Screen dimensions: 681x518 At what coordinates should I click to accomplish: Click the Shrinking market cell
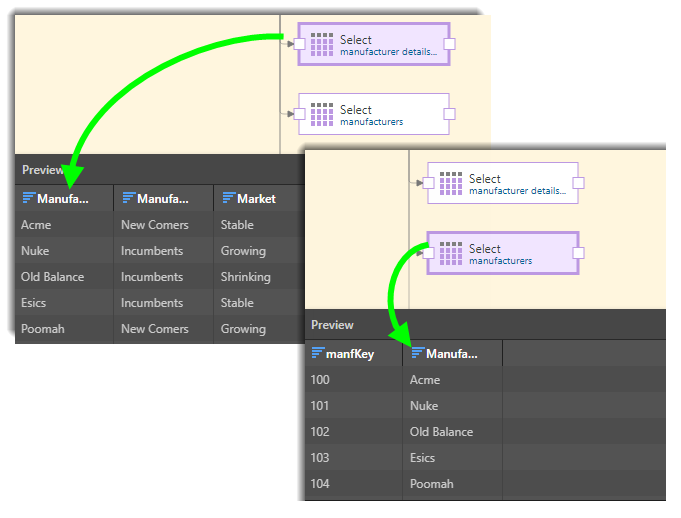click(246, 277)
